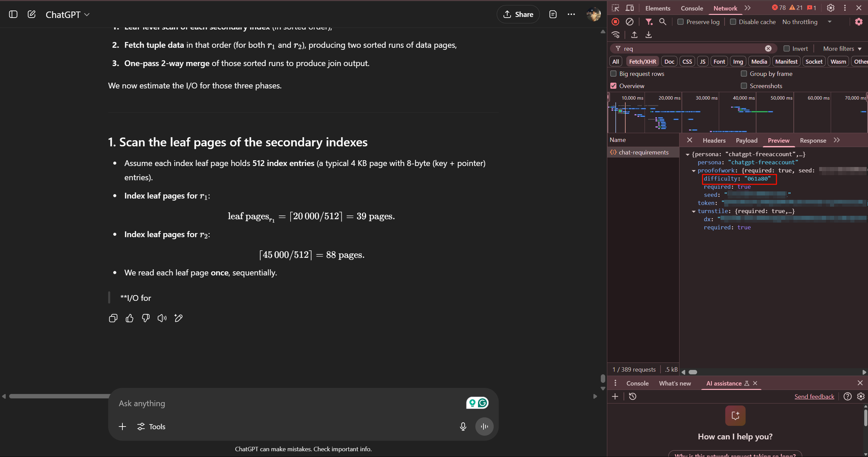Screen dimensions: 868x457
Task: Copy the response with copy icon
Action: tap(113, 318)
